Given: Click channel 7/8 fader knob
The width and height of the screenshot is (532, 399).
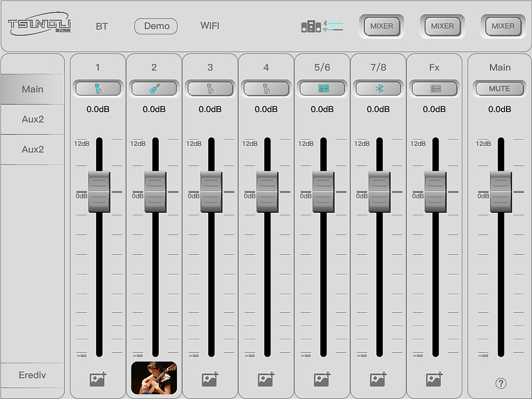Looking at the screenshot, I should coord(379,191).
